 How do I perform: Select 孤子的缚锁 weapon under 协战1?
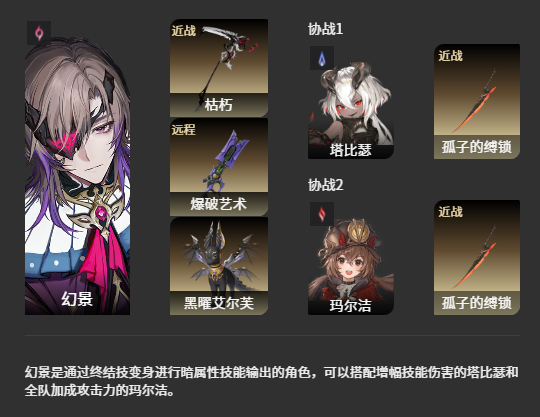coord(477,101)
